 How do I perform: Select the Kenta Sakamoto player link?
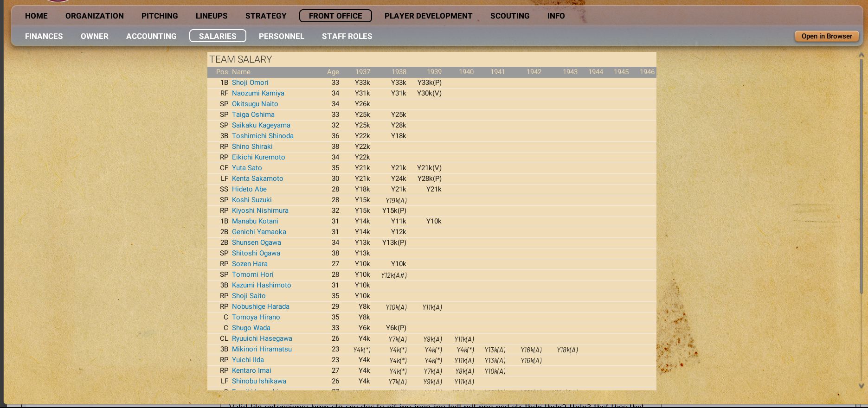[x=257, y=178]
